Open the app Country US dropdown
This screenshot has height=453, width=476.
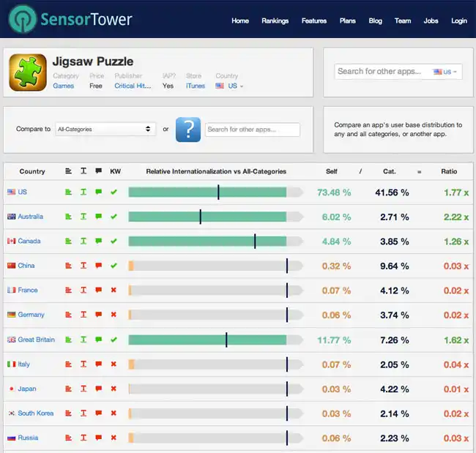(x=229, y=86)
